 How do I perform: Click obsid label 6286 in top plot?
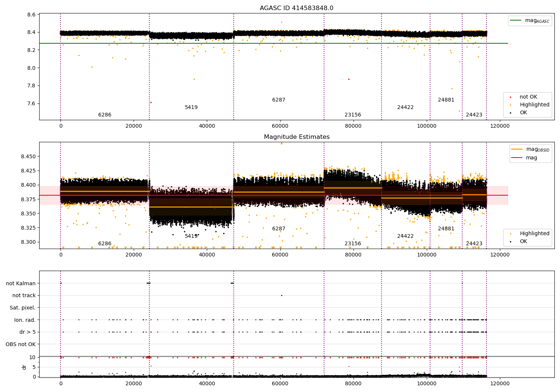[105, 115]
